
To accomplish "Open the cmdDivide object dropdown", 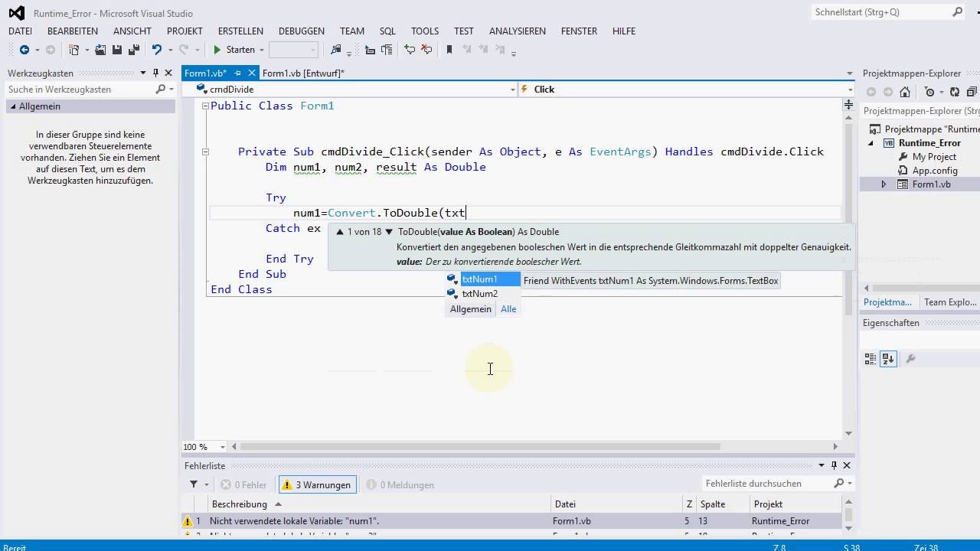I will tap(513, 90).
